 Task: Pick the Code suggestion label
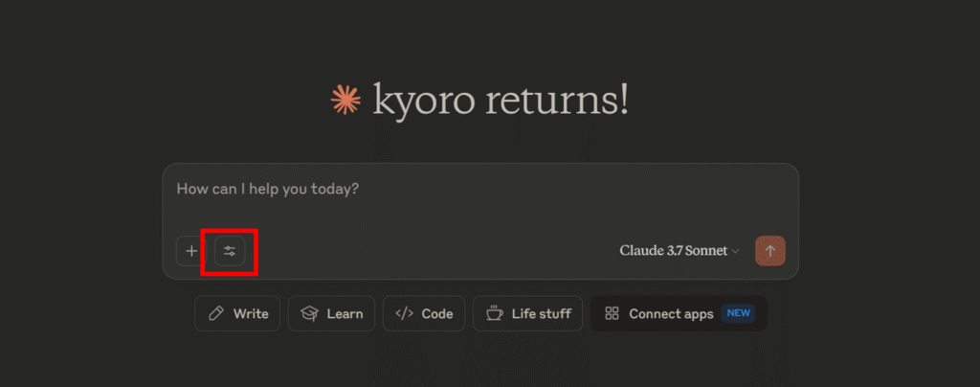point(436,314)
